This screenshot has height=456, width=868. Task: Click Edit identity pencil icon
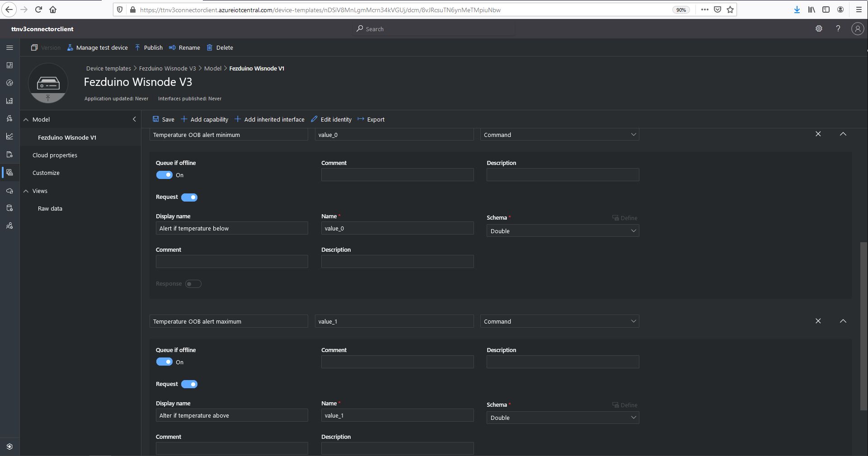[x=314, y=119]
